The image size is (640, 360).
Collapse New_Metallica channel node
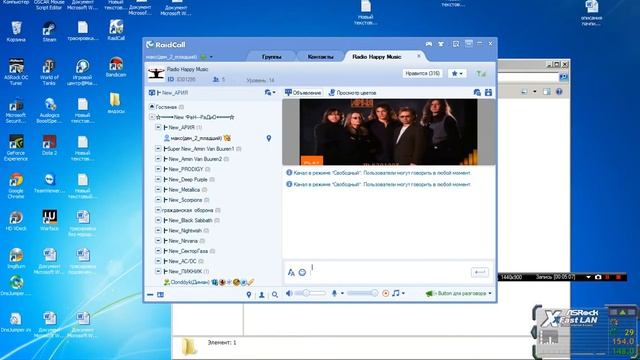pyautogui.click(x=158, y=189)
